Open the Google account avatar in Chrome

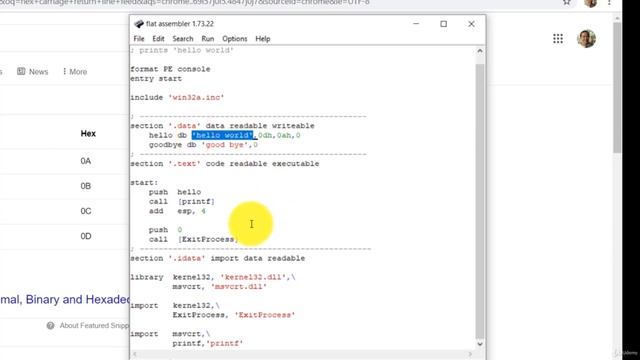[x=586, y=38]
